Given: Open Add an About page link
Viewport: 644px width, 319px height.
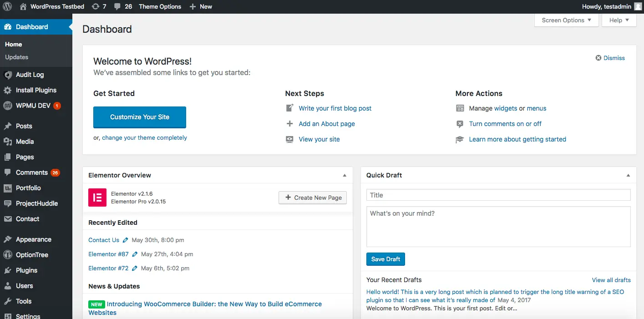Looking at the screenshot, I should tap(327, 124).
